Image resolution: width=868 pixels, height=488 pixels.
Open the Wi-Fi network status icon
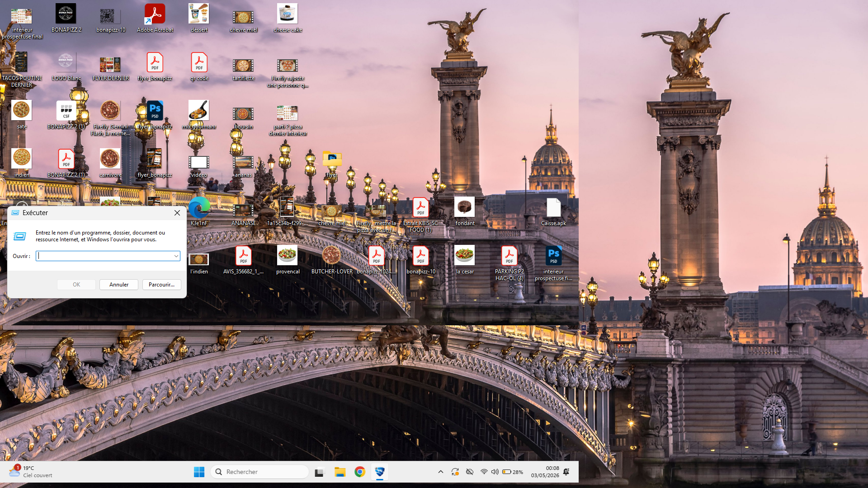(484, 472)
